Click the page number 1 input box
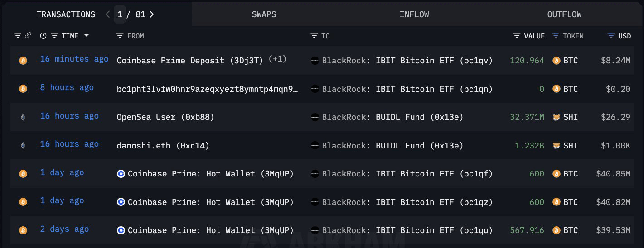The image size is (644, 248). [x=120, y=14]
